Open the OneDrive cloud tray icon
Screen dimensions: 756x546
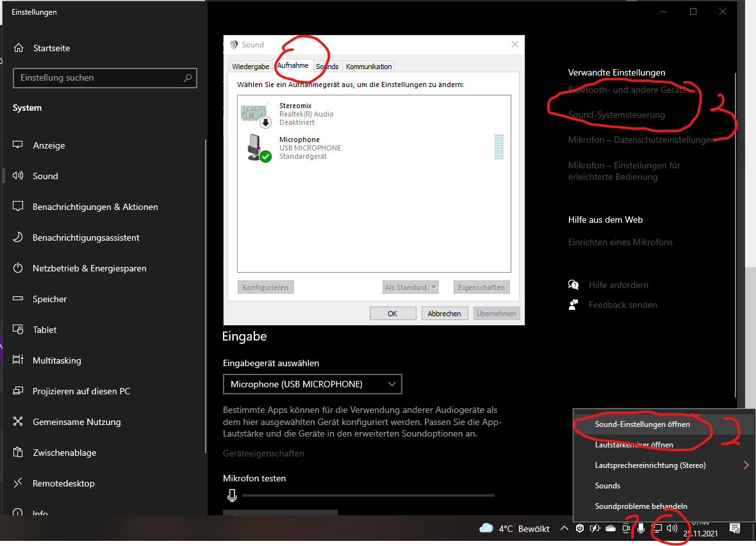(x=610, y=528)
